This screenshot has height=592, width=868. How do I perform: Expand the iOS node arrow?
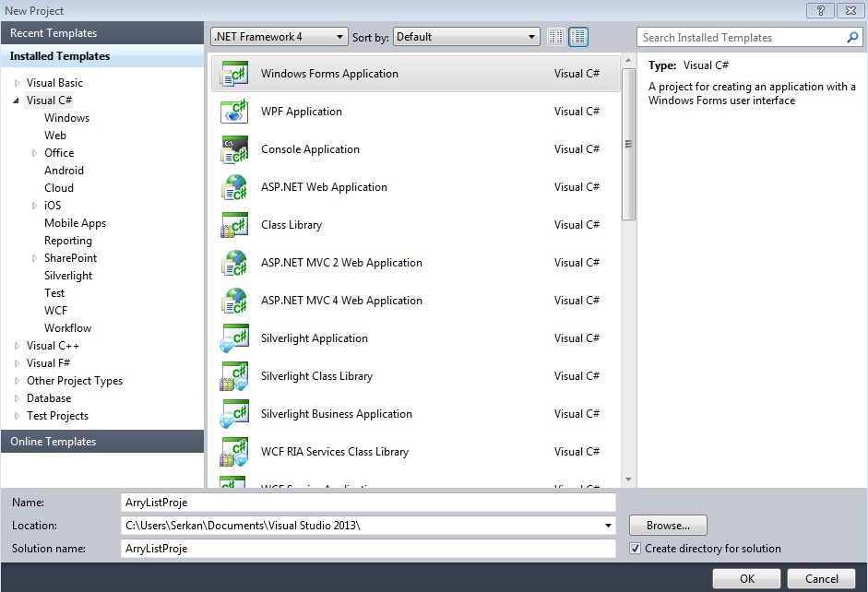[34, 206]
